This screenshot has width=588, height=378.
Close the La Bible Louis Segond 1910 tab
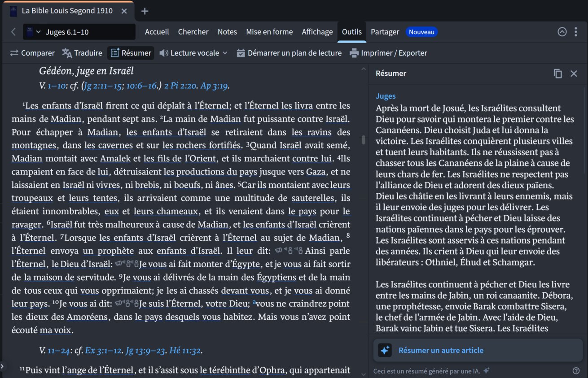124,11
